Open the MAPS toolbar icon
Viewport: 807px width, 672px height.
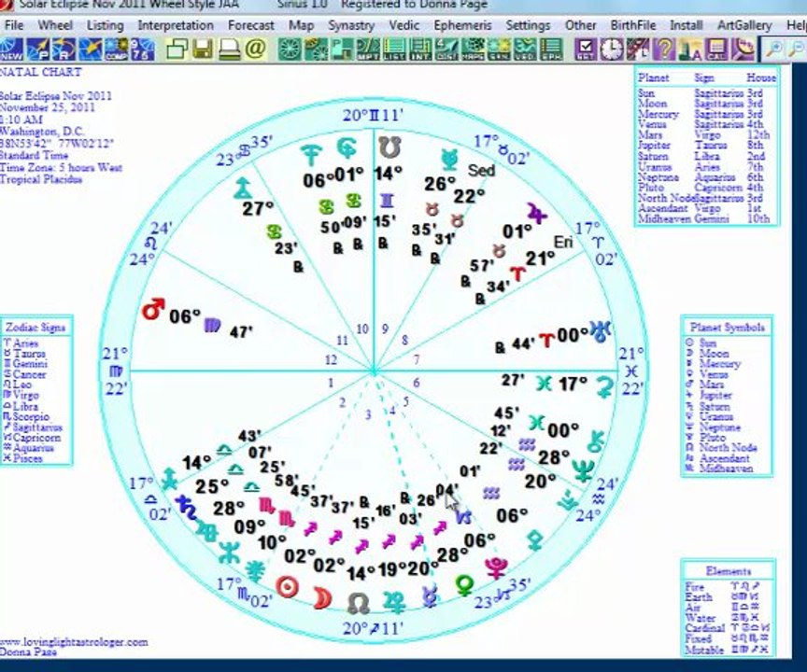click(x=473, y=49)
